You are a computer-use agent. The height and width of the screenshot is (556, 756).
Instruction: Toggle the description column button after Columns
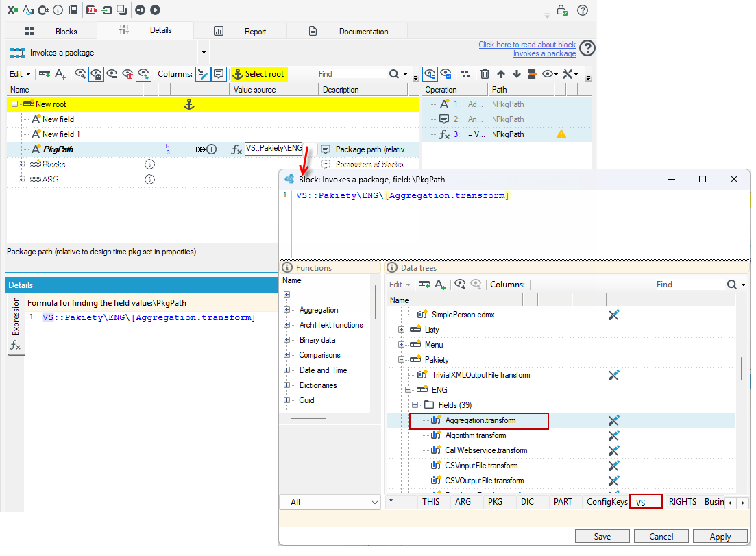(219, 74)
